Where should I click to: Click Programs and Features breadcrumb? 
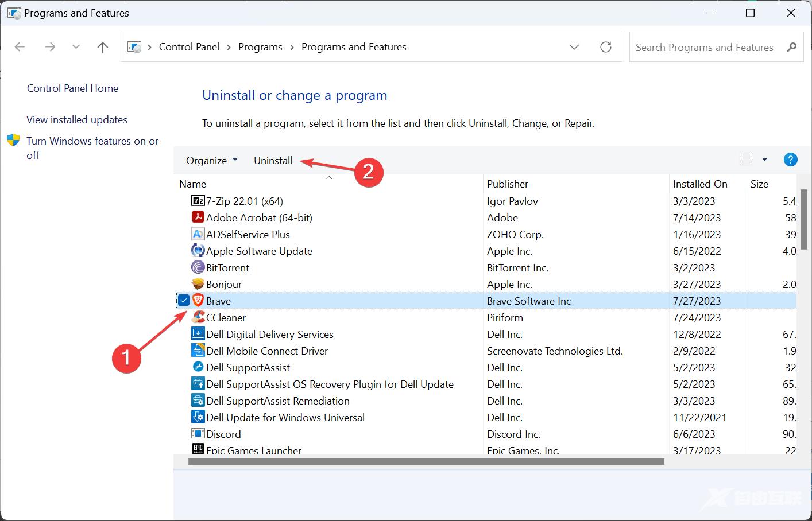[x=354, y=47]
